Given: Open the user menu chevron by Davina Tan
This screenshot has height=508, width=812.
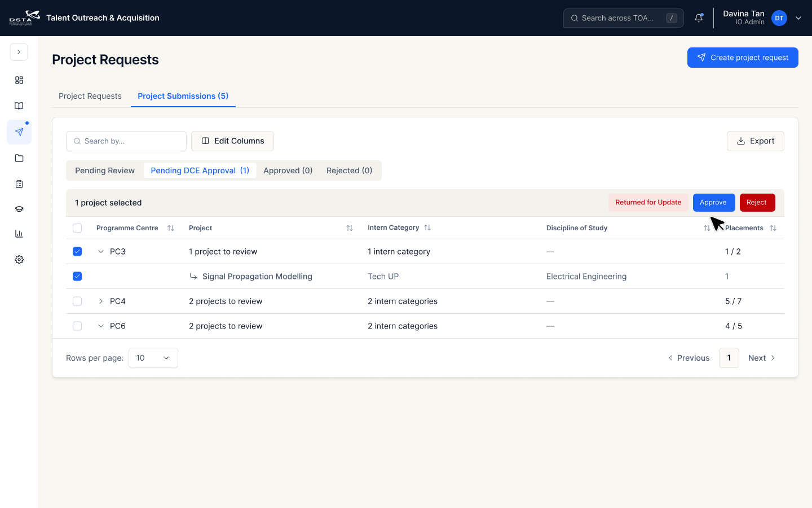Looking at the screenshot, I should click(x=798, y=18).
